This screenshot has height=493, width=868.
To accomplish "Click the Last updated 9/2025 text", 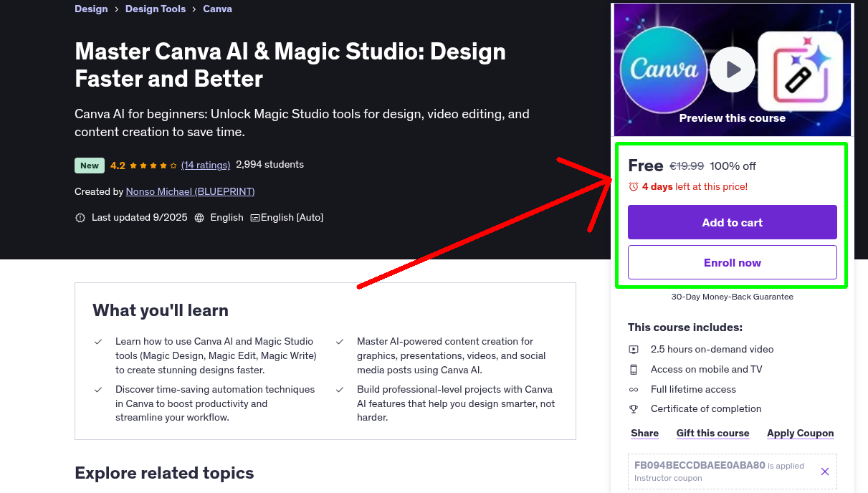I will pos(140,217).
